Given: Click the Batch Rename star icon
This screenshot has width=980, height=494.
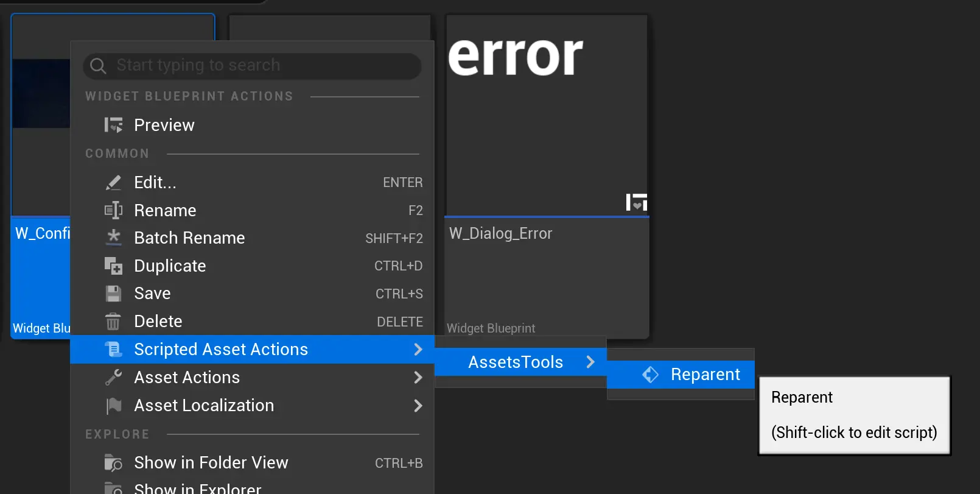Looking at the screenshot, I should point(113,238).
